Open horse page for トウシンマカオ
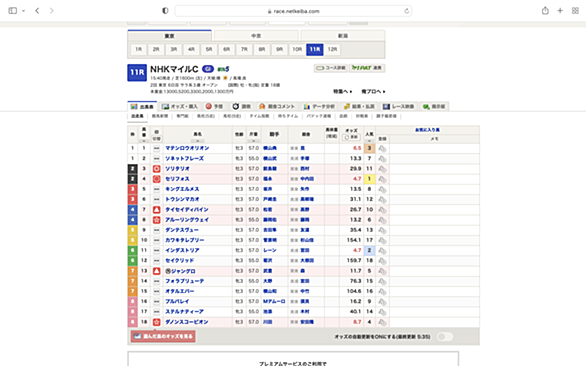586x366 pixels. point(182,199)
